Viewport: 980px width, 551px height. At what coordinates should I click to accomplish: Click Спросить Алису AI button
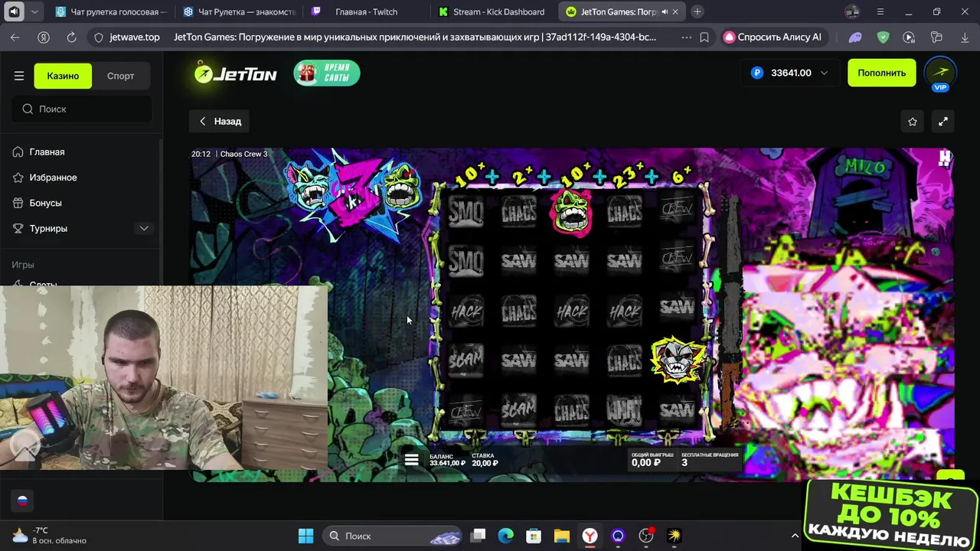pos(773,37)
